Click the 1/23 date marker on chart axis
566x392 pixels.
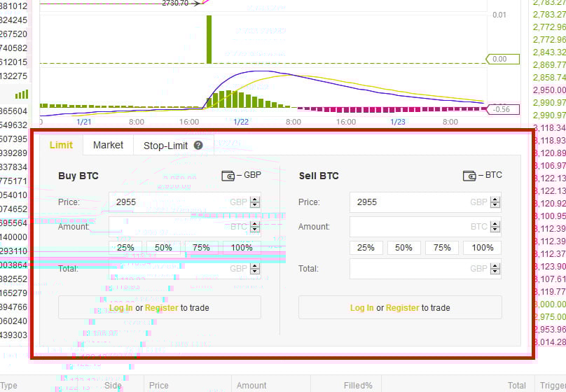[x=398, y=122]
